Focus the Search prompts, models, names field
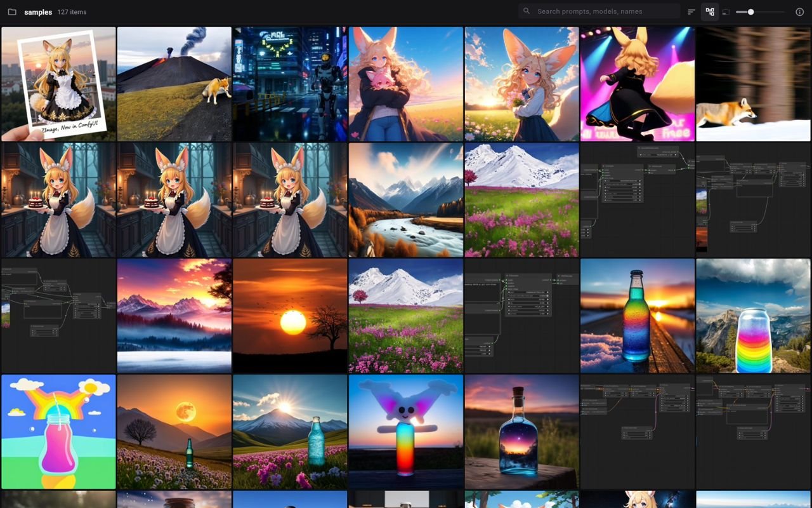The height and width of the screenshot is (508, 812). pyautogui.click(x=599, y=11)
